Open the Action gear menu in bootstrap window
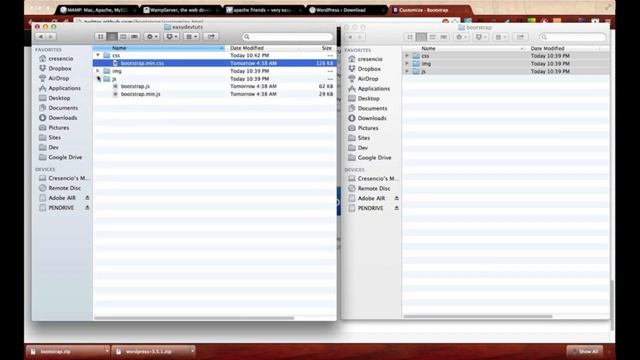 pos(461,37)
